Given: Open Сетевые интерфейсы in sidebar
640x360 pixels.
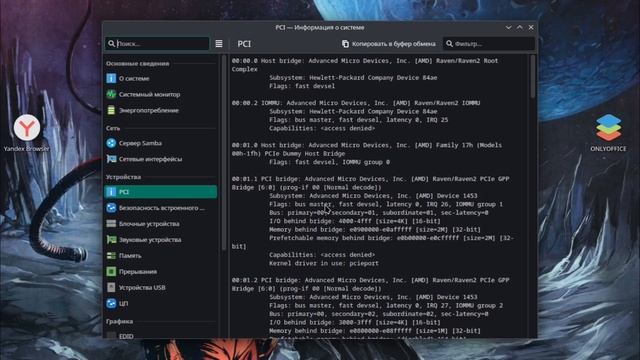Looking at the screenshot, I should tap(160, 159).
